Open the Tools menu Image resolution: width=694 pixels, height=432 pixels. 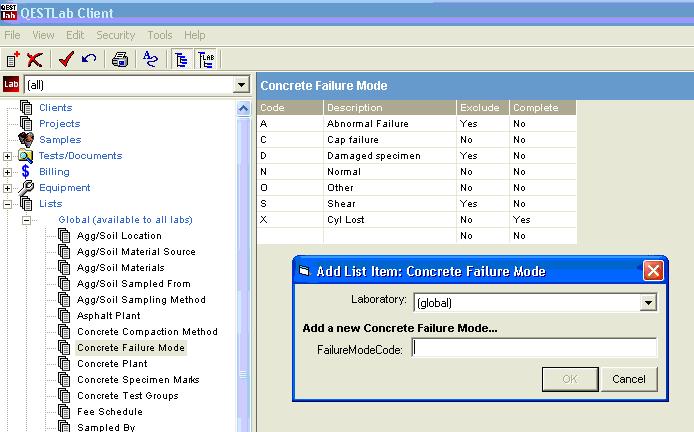pos(160,35)
